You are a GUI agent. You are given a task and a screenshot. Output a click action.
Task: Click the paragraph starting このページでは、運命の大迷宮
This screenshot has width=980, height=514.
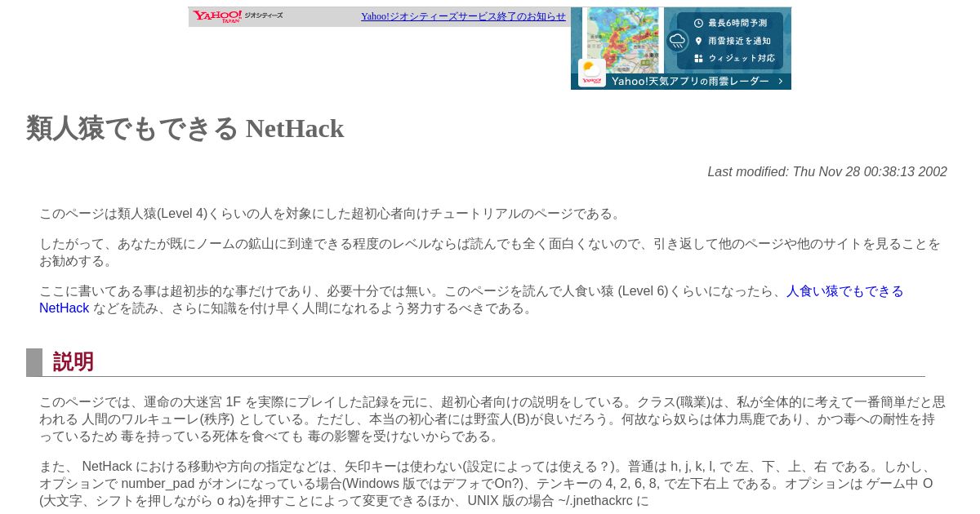point(492,419)
